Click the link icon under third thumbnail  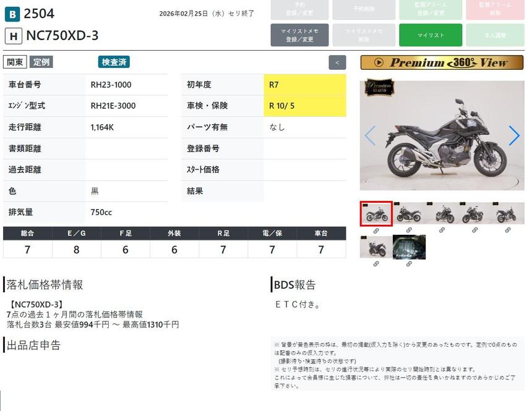(x=442, y=230)
